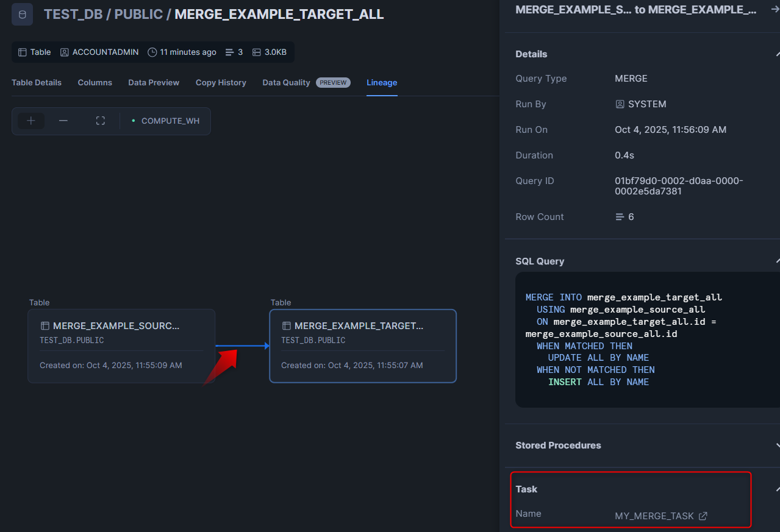Screen dimensions: 780x532
Task: Collapse the Details section
Action: pos(777,54)
